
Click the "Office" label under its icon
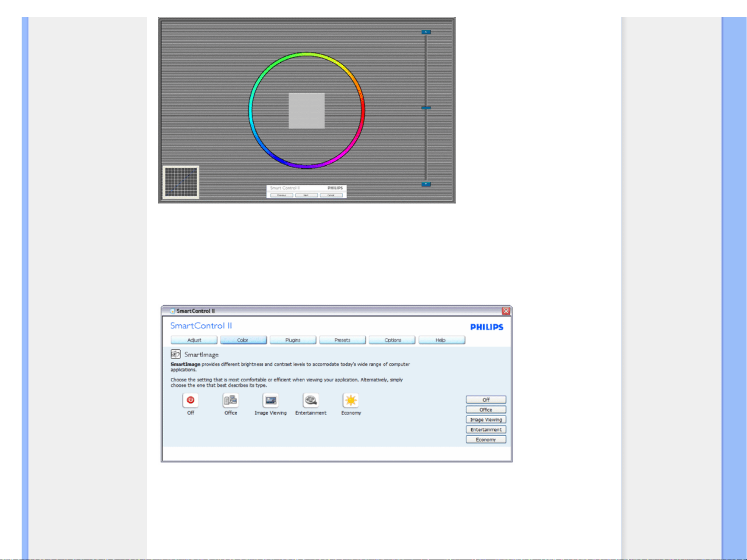pyautogui.click(x=231, y=413)
